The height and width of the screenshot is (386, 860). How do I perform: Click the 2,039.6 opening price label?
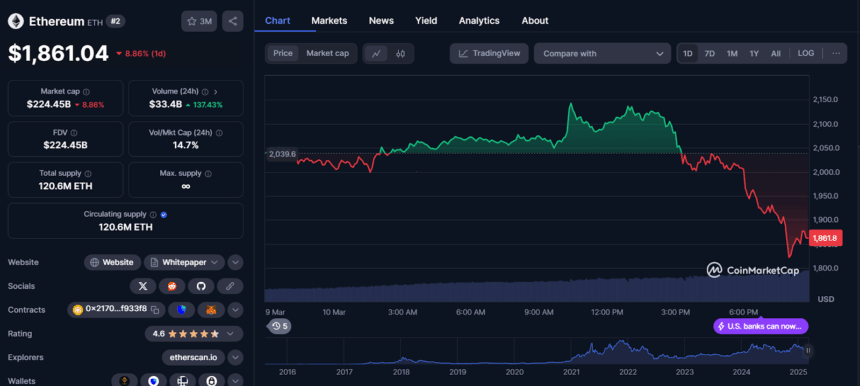[x=282, y=154]
